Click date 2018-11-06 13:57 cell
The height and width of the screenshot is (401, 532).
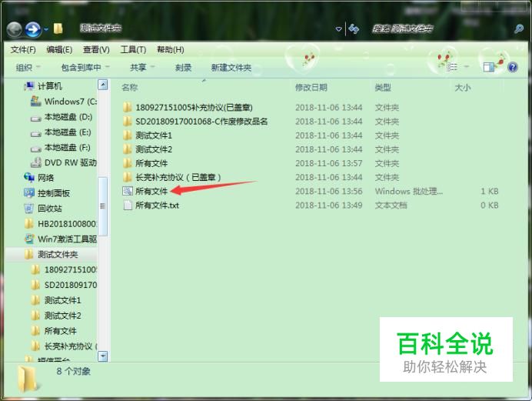click(x=329, y=163)
